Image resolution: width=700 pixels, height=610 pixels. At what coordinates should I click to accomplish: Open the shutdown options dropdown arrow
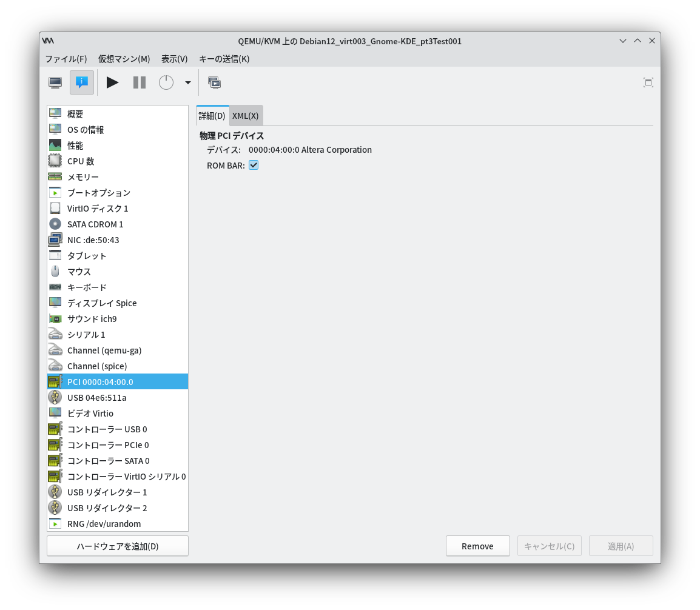point(188,82)
